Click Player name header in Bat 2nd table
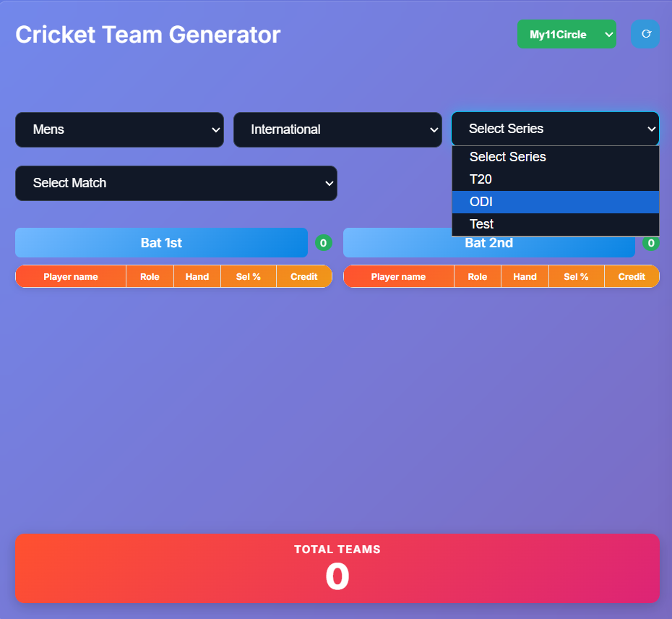Viewport: 672px width, 619px height. click(x=399, y=277)
